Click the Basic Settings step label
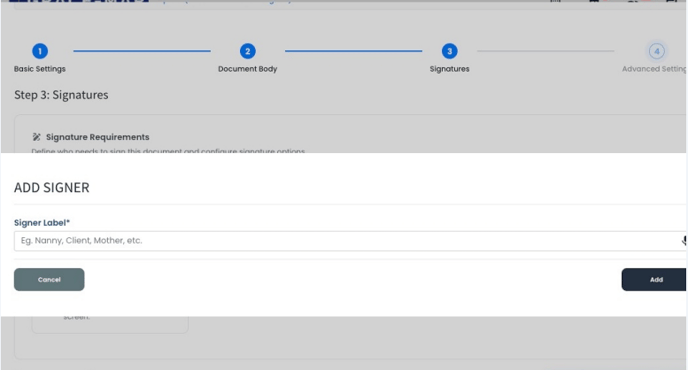This screenshot has width=688, height=370. [39, 69]
